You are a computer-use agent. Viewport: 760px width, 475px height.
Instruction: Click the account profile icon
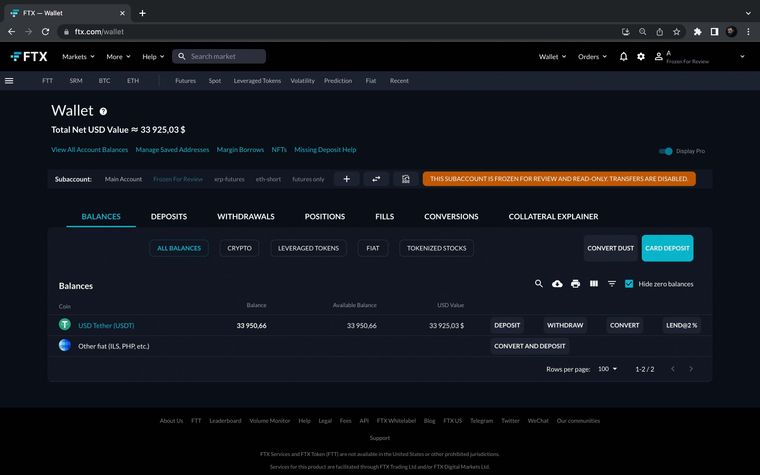[658, 57]
